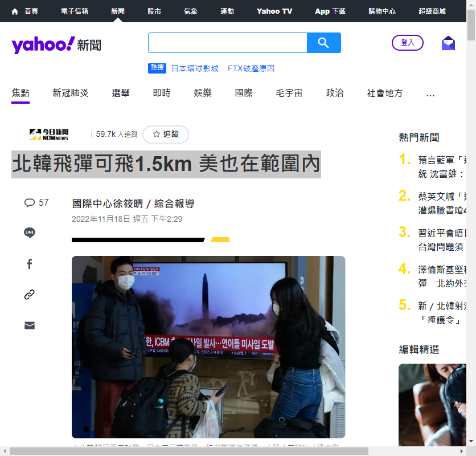The image size is (476, 456).
Task: Click trending search FTX破產原因
Action: click(x=251, y=68)
